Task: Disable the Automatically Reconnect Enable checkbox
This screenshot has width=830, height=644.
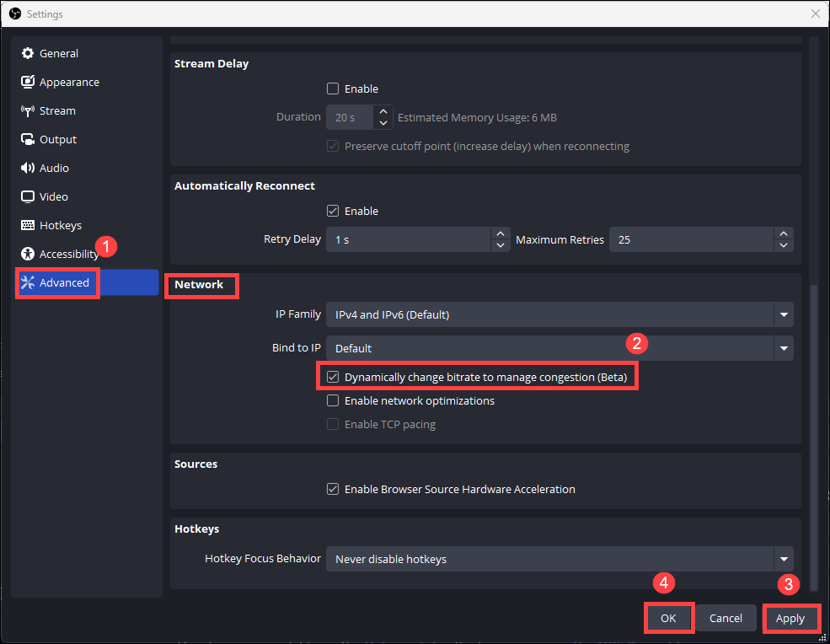Action: [333, 211]
